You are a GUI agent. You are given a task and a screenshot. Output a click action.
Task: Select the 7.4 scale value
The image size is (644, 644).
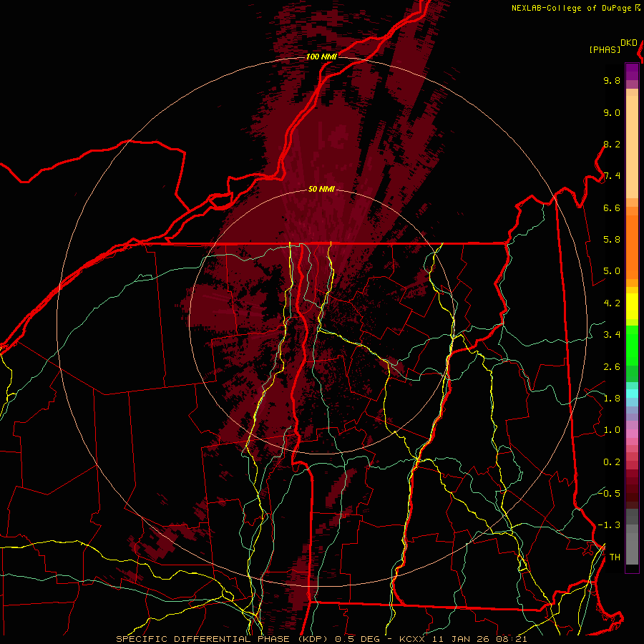click(612, 176)
